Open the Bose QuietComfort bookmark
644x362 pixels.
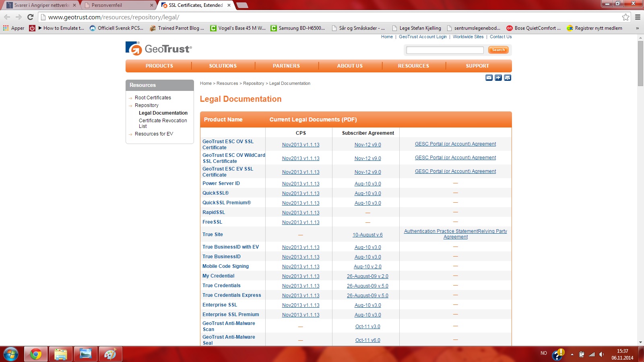533,28
